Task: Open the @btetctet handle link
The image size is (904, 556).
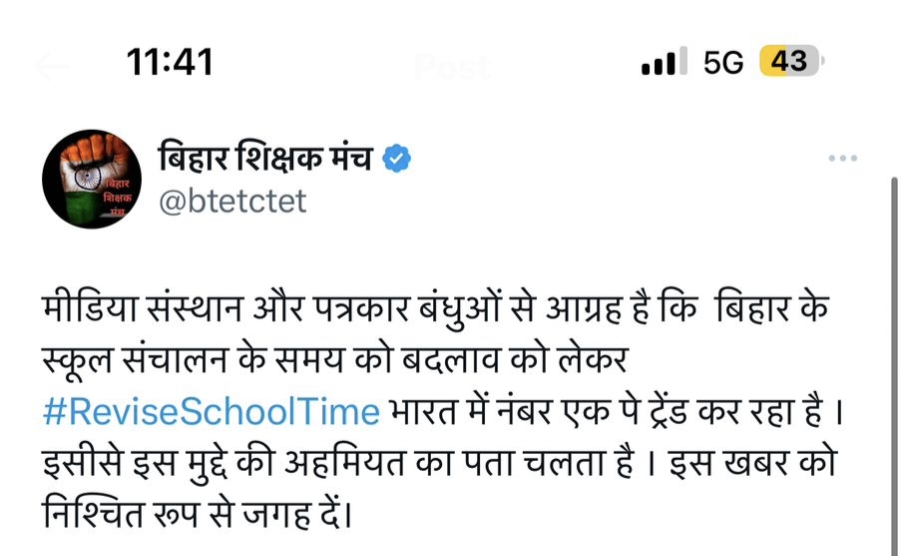Action: (232, 201)
